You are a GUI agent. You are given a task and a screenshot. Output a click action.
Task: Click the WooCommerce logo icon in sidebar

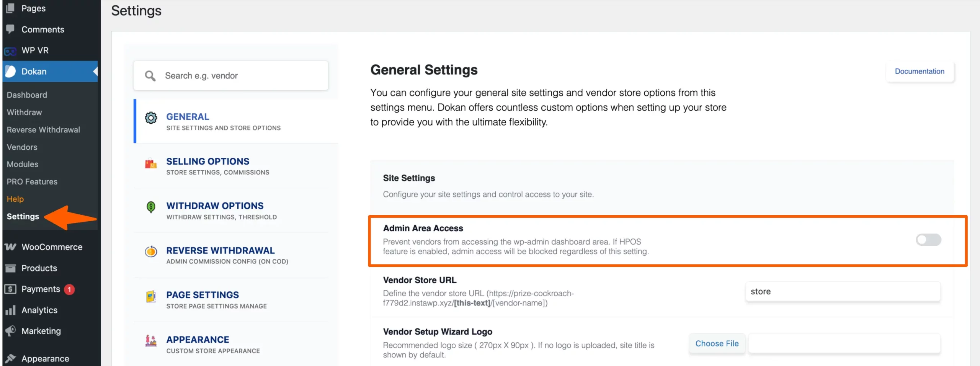[x=11, y=247]
